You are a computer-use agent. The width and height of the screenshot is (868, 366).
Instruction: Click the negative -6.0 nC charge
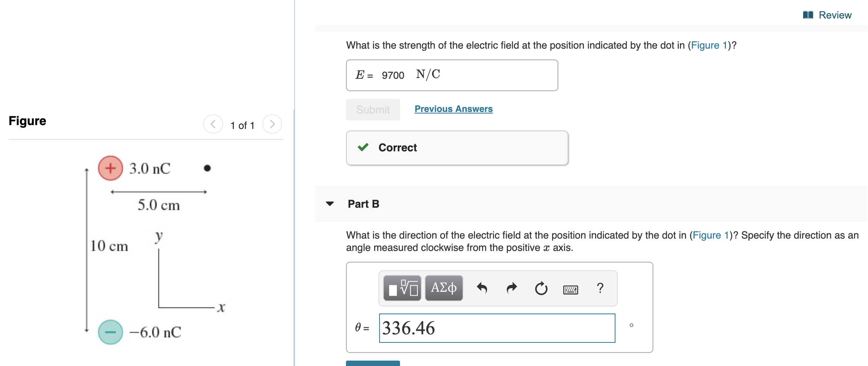tap(110, 332)
